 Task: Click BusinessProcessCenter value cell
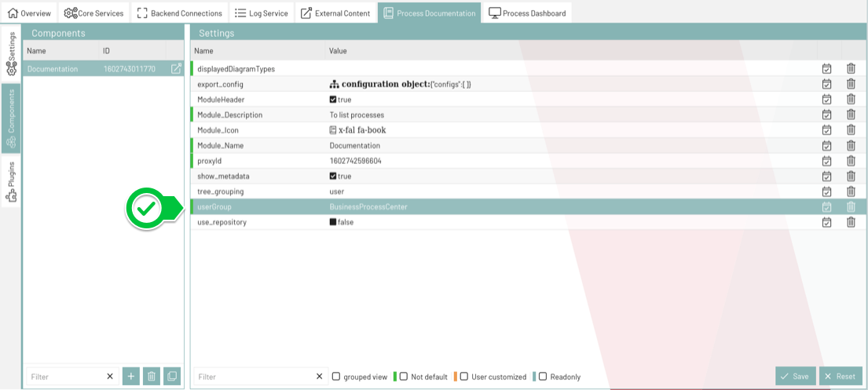click(x=368, y=207)
